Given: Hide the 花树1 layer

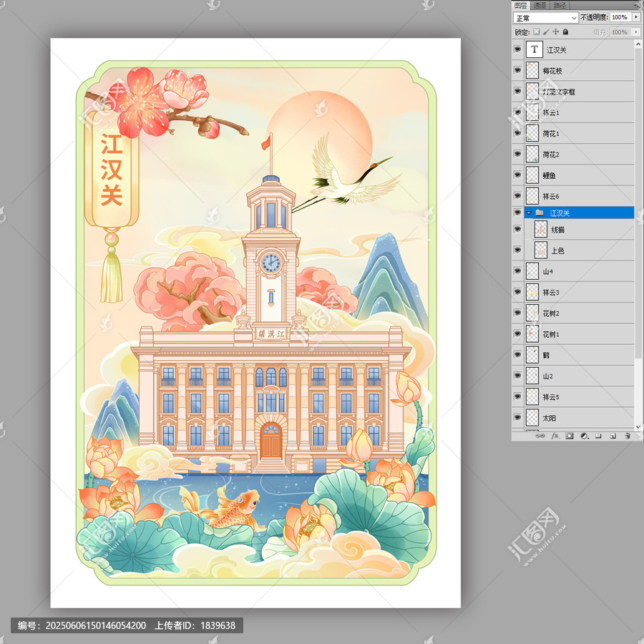Looking at the screenshot, I should 517,334.
